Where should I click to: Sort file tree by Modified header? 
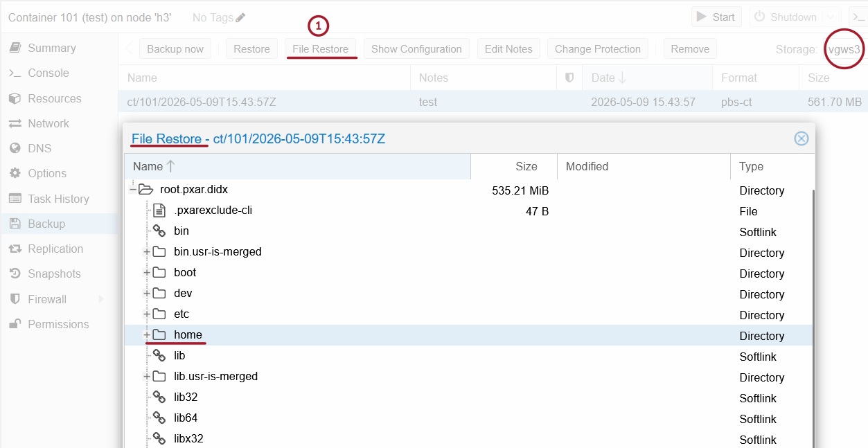[644, 166]
